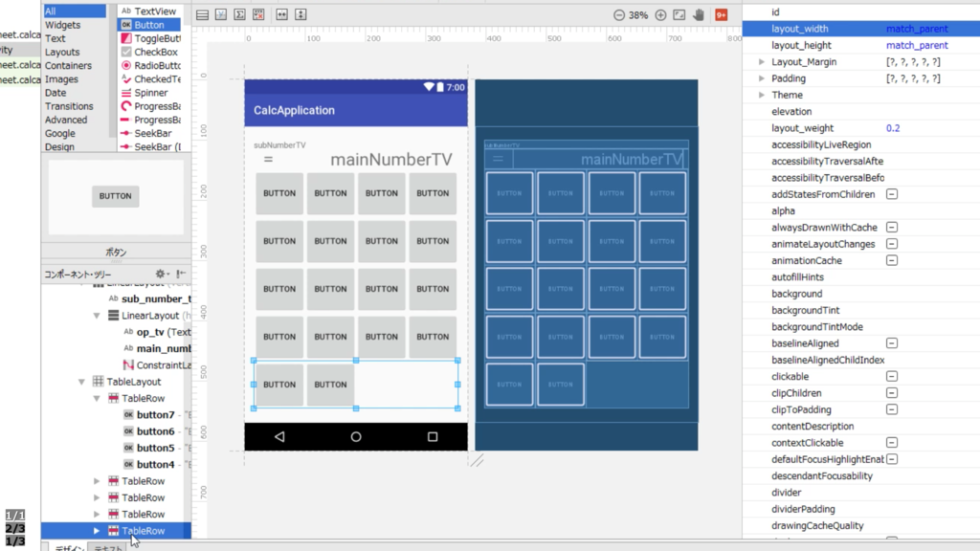
Task: Select RadioButton widget in palette
Action: (x=150, y=66)
